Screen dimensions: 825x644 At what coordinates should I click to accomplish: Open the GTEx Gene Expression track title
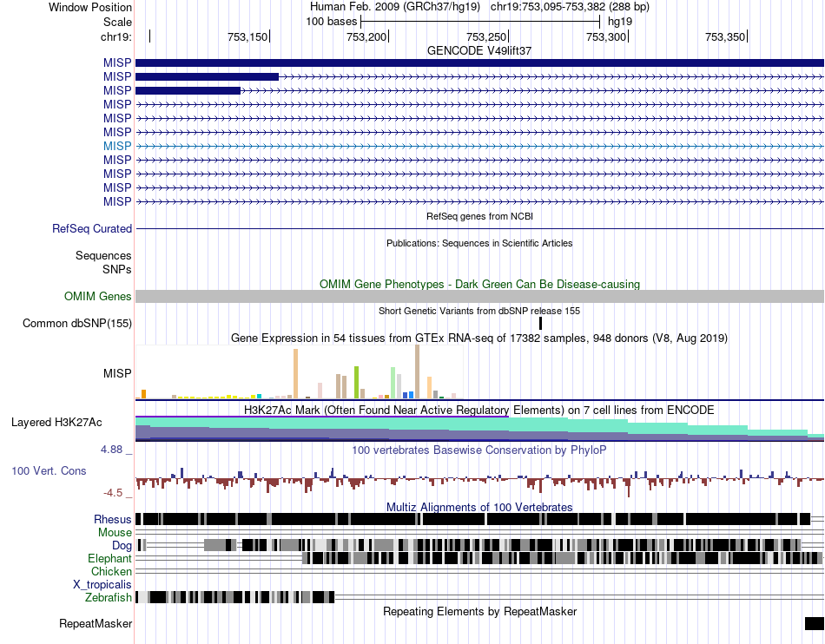click(x=479, y=338)
